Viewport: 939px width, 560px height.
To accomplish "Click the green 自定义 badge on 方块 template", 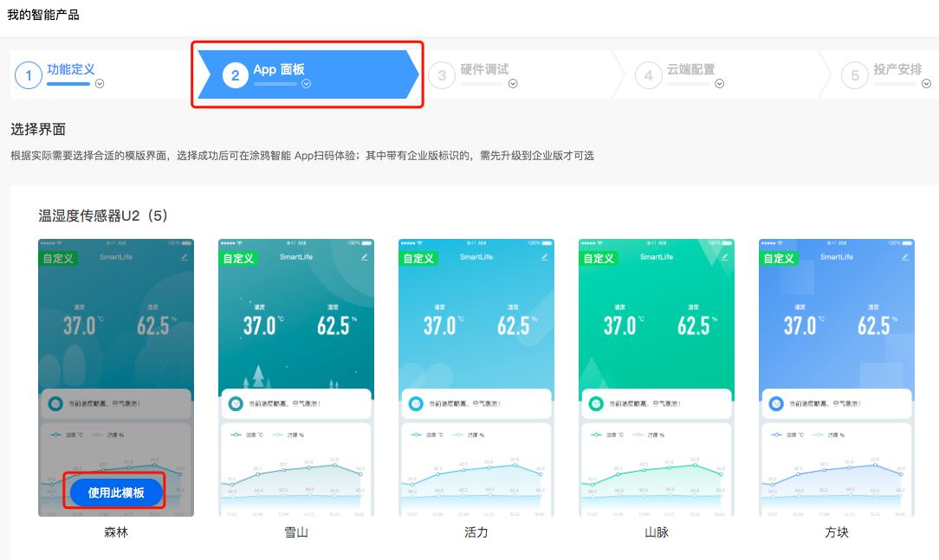I will tap(778, 258).
